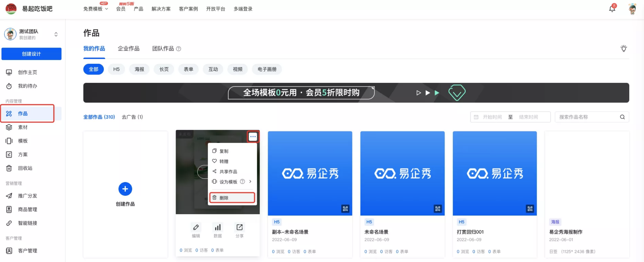Select the 全部 filter chip
644x262 pixels.
(94, 69)
